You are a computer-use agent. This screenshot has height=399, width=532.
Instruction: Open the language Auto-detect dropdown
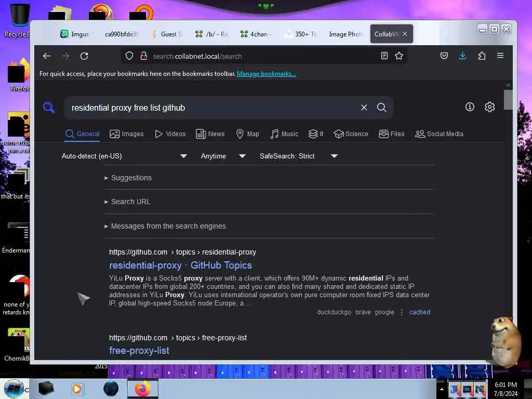124,156
